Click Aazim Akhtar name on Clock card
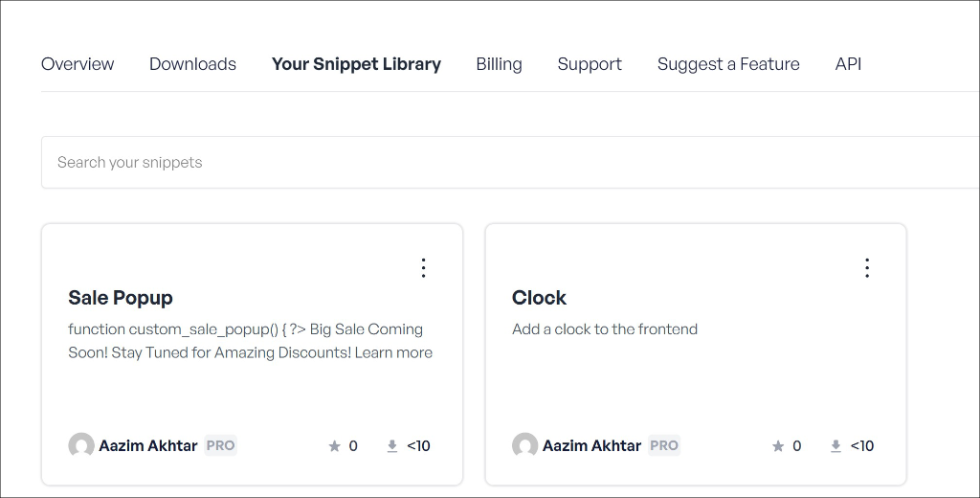This screenshot has width=980, height=498. (591, 445)
